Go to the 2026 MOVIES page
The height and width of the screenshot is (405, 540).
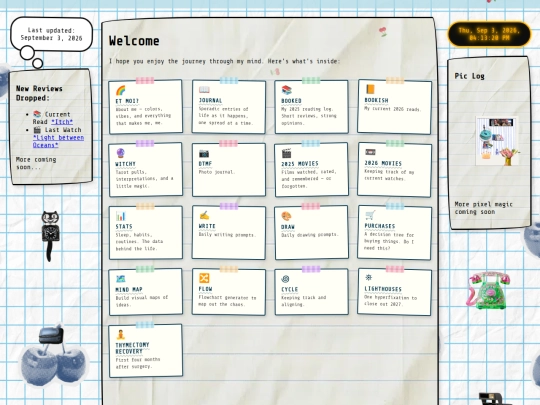tap(383, 163)
